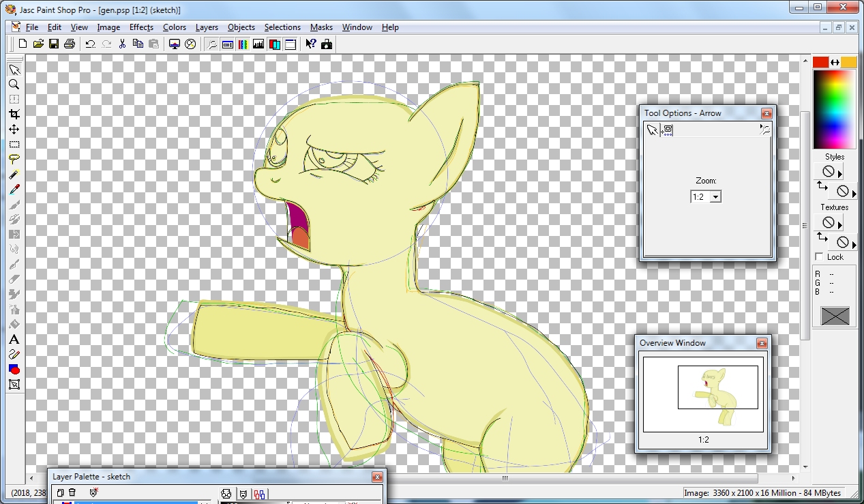Enable the Lock checkbox in color palette
Screen dimensions: 864x504
click(819, 256)
